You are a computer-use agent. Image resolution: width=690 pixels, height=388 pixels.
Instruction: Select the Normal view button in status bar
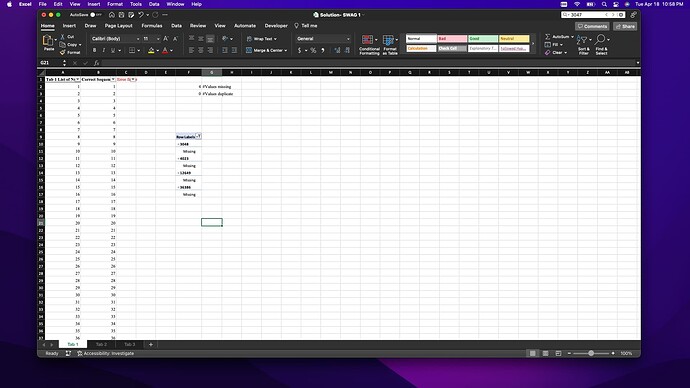[532, 353]
